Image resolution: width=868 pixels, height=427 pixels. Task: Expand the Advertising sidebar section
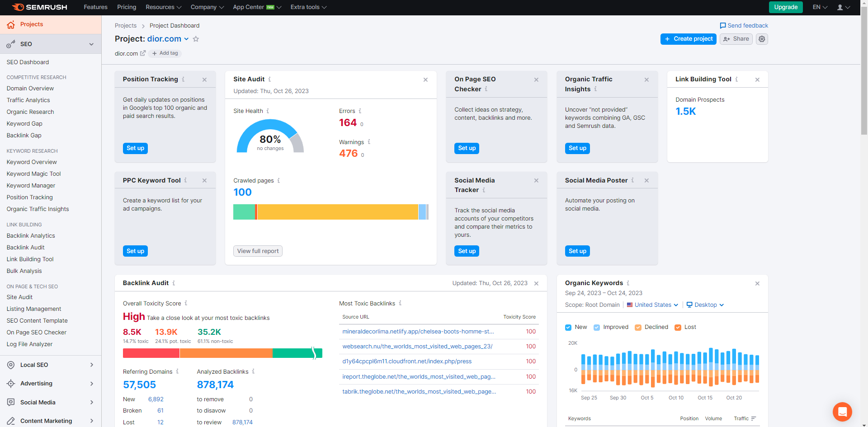[92, 384]
